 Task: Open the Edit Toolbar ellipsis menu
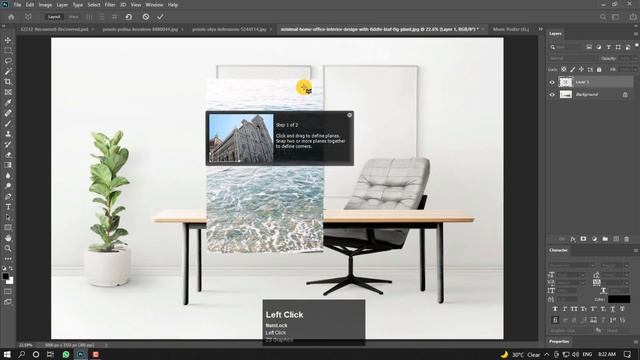point(8,259)
